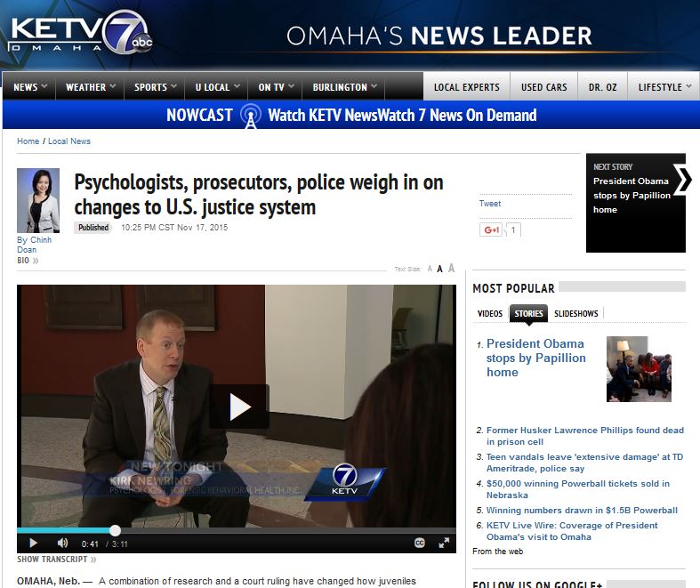Image resolution: width=700 pixels, height=588 pixels.
Task: Select the smallest text size A
Action: pyautogui.click(x=430, y=269)
